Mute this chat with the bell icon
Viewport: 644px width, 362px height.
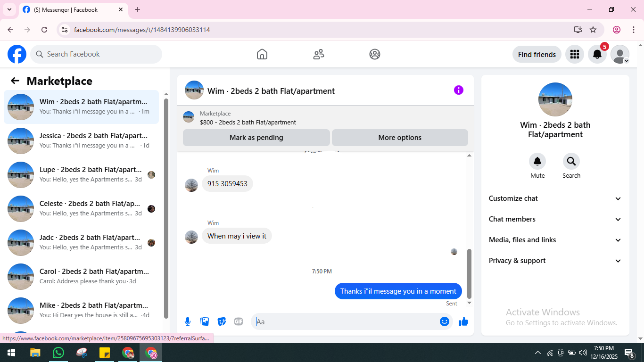(537, 162)
